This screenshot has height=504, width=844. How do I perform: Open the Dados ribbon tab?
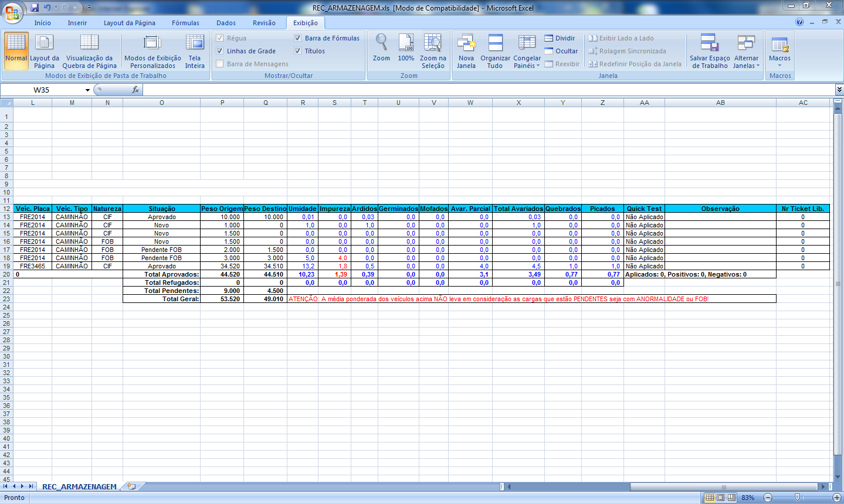(226, 23)
